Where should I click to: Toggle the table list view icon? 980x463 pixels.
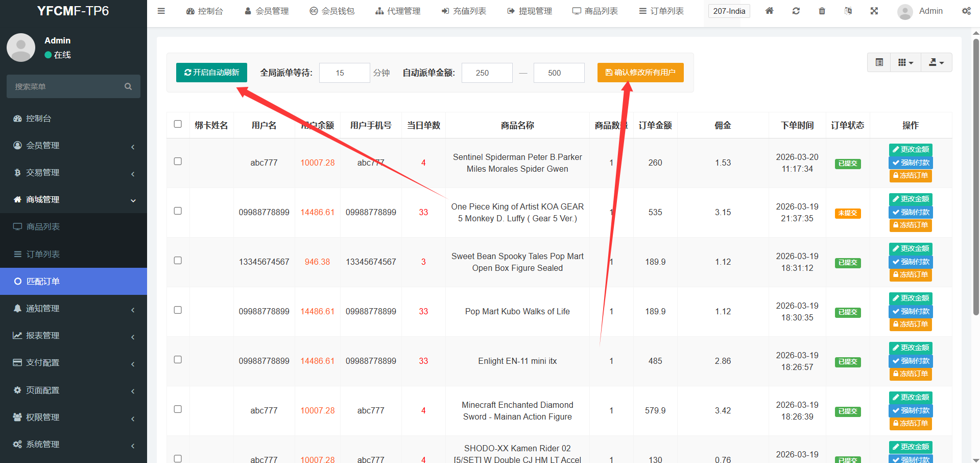click(879, 62)
